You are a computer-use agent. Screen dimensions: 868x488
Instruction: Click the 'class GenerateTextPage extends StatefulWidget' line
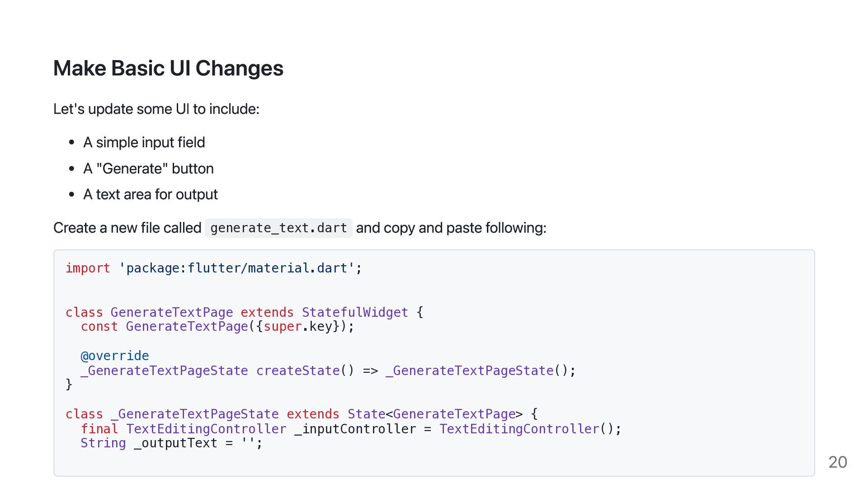(244, 312)
